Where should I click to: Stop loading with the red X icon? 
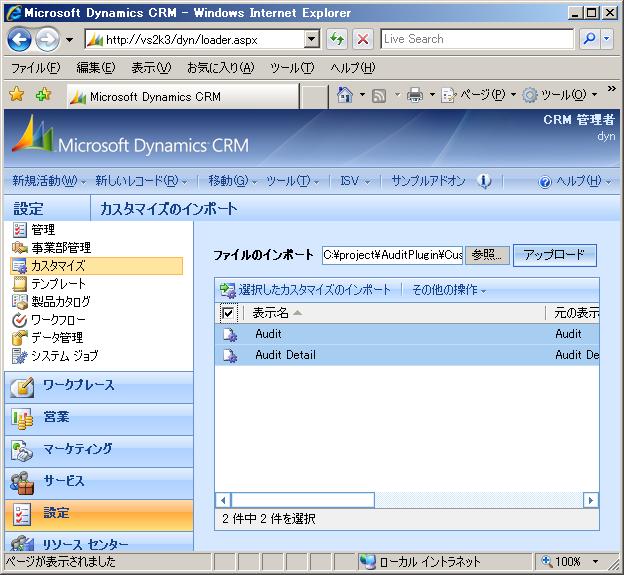point(363,39)
